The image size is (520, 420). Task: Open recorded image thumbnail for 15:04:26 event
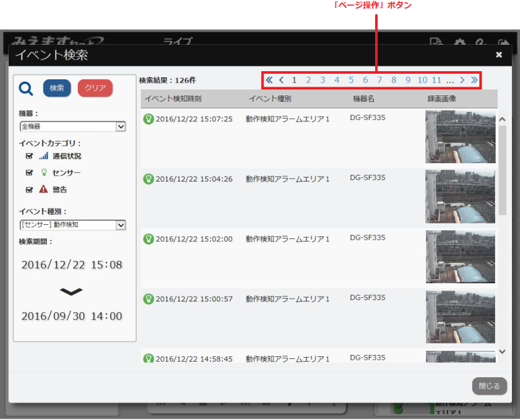pyautogui.click(x=460, y=196)
